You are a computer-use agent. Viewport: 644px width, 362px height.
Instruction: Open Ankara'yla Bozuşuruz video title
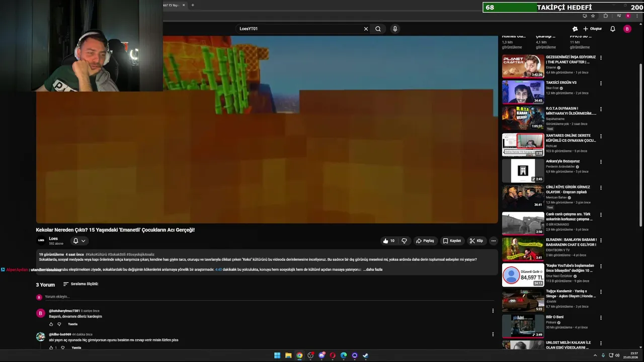click(562, 161)
